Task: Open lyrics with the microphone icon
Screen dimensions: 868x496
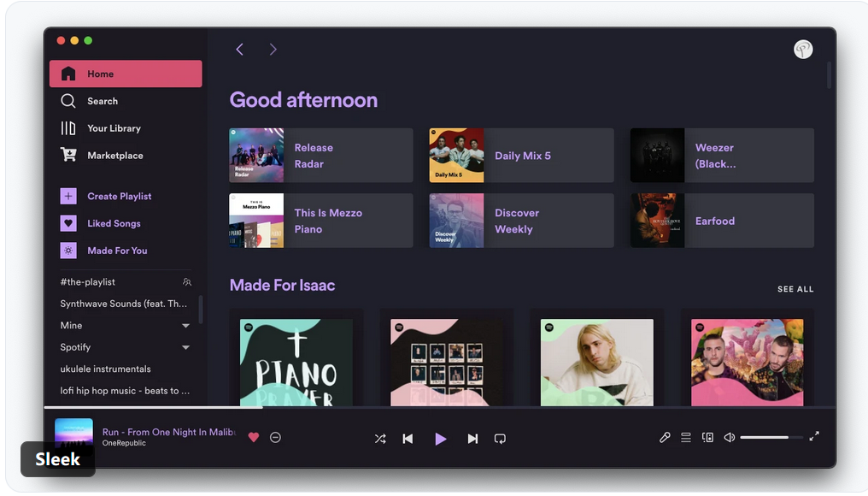Action: coord(665,437)
